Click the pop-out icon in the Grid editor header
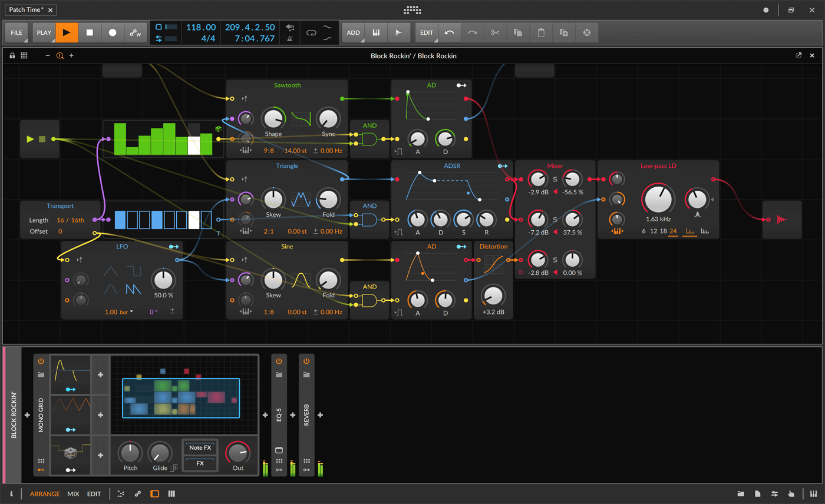This screenshot has height=504, width=825. pos(798,55)
